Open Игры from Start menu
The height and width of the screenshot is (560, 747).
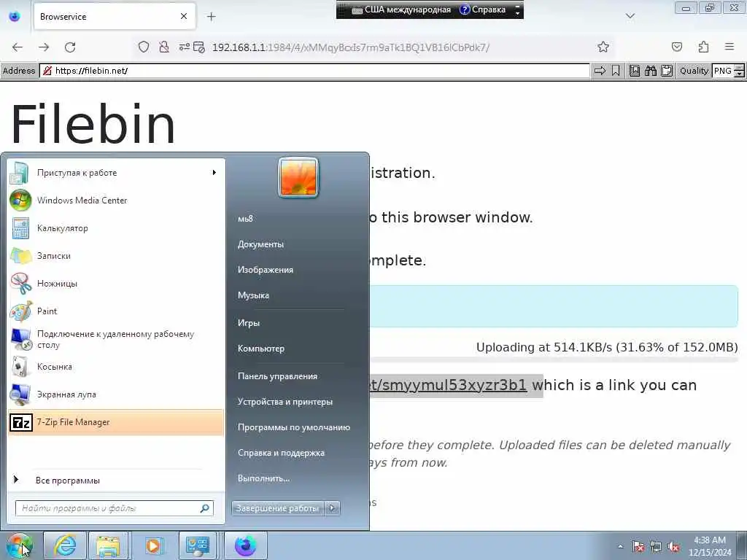pos(249,323)
